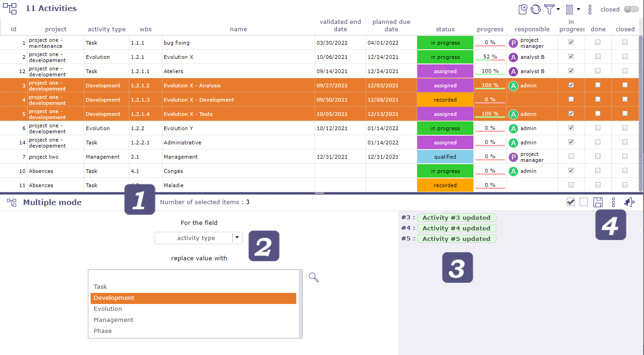Viewport: 644px width, 355px height.
Task: Select Management from the replacement value list
Action: point(114,320)
